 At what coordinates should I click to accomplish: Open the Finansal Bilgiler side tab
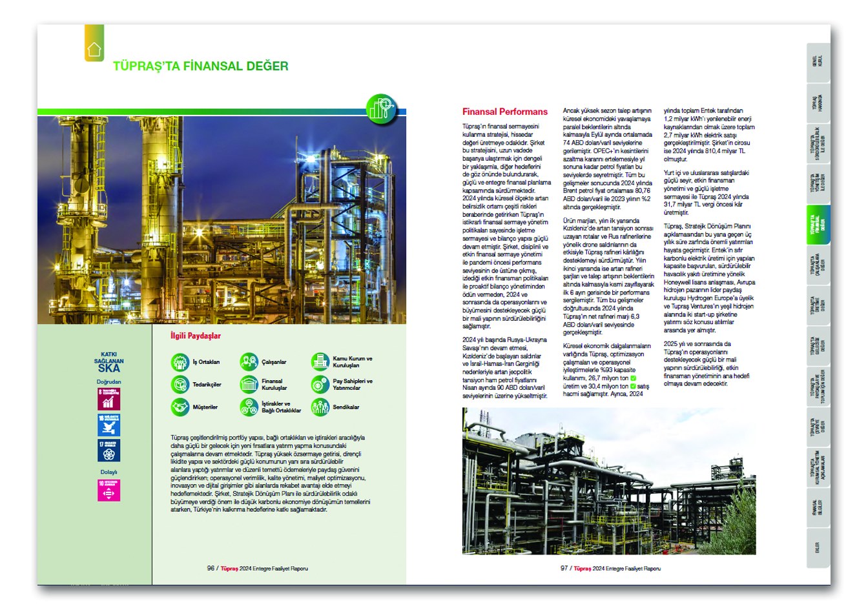pos(818,508)
